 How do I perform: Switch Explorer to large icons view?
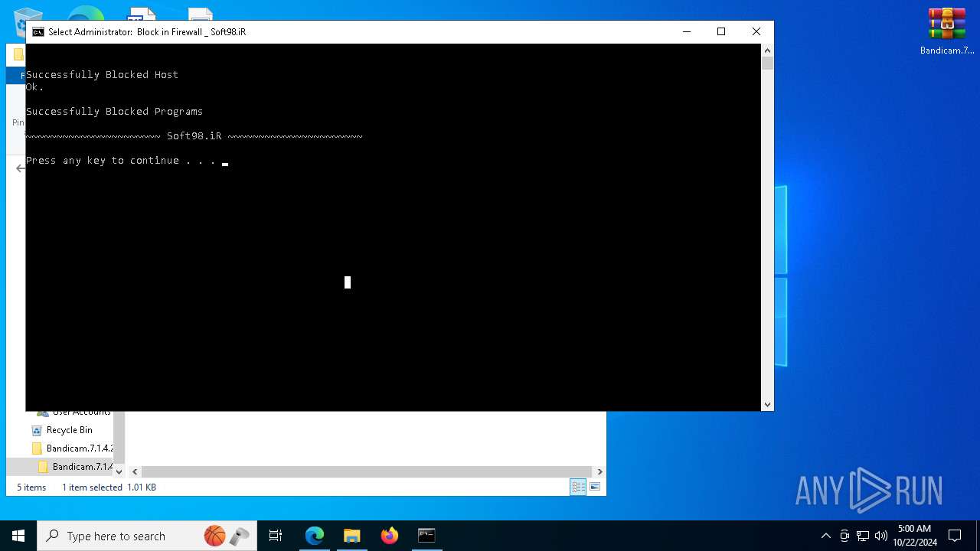[595, 487]
